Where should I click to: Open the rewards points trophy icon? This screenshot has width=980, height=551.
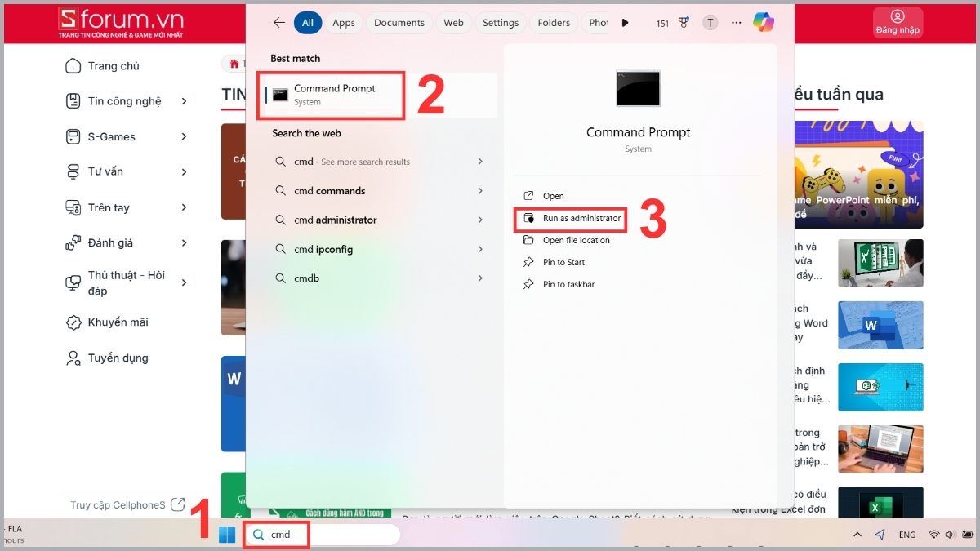coord(684,23)
